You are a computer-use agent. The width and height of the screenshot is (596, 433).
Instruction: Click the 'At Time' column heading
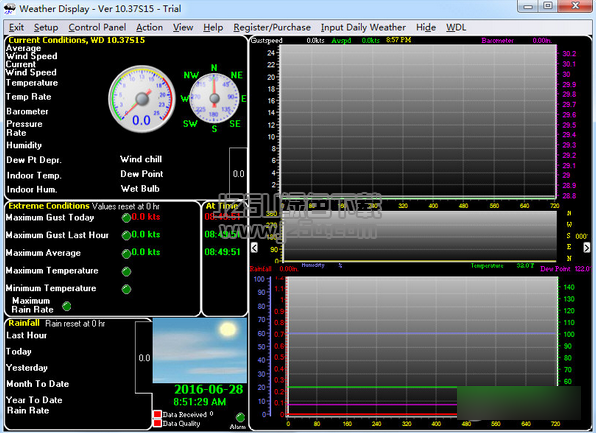(222, 206)
